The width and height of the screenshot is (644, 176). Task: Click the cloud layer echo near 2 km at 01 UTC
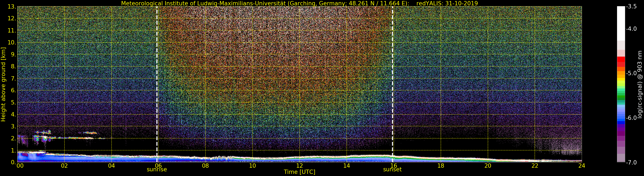[x=45, y=137]
